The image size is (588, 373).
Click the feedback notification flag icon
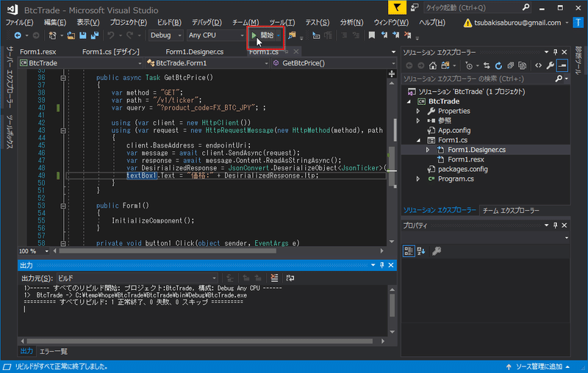click(x=397, y=7)
